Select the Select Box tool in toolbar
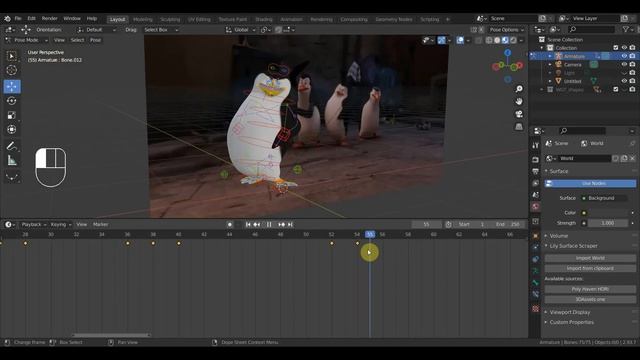 click(x=11, y=56)
